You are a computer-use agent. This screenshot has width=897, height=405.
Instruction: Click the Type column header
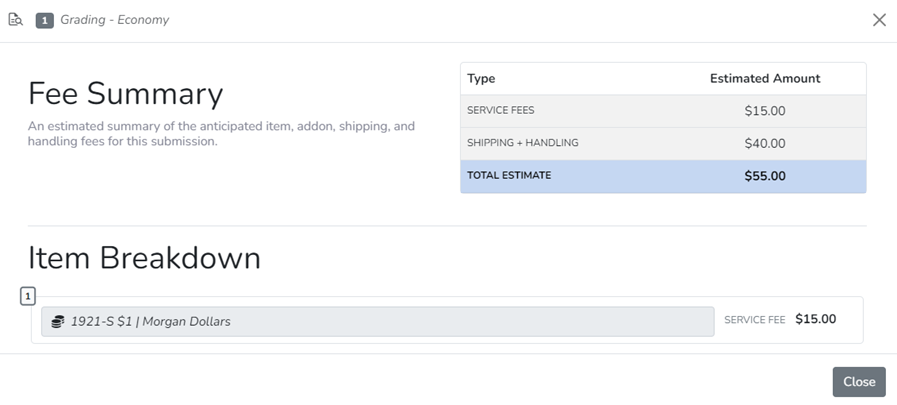point(481,79)
